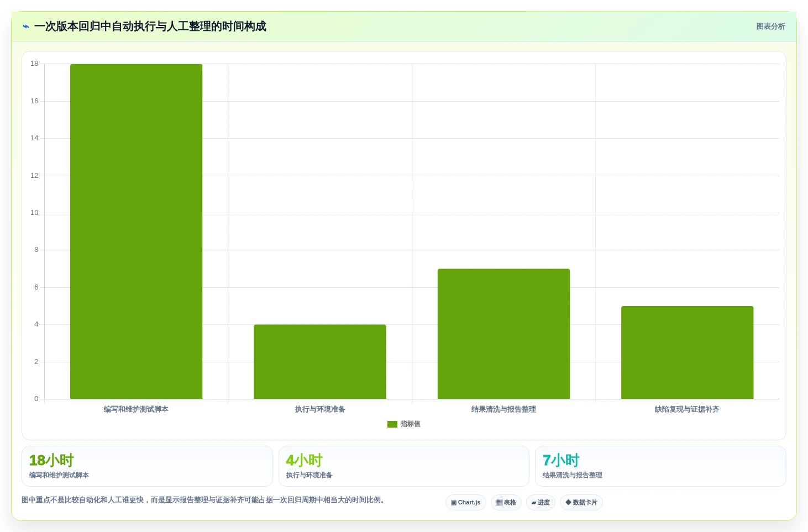Image resolution: width=808 pixels, height=532 pixels.
Task: Click the 执行与环境准备 x-axis label
Action: pos(320,409)
